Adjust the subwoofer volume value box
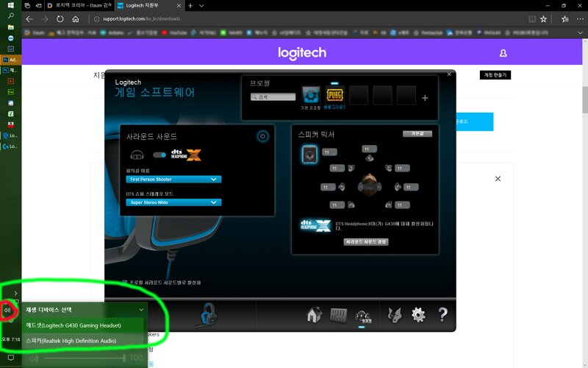This screenshot has height=368, width=588. [329, 152]
